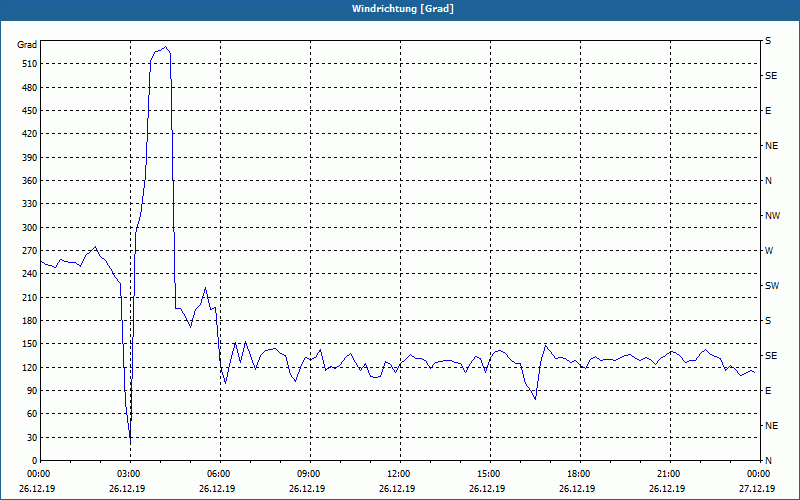Pick the 15:00 time label

(x=488, y=474)
